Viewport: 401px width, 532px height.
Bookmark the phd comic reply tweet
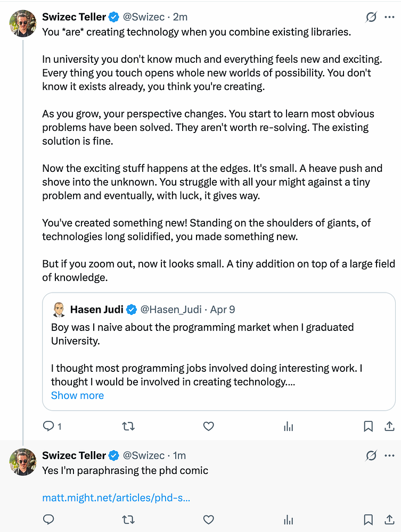click(368, 519)
